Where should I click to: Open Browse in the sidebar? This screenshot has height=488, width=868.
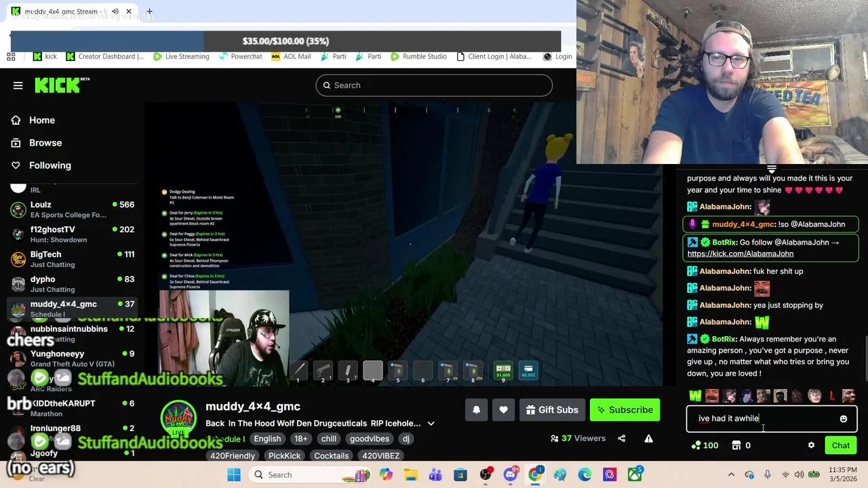(x=45, y=142)
